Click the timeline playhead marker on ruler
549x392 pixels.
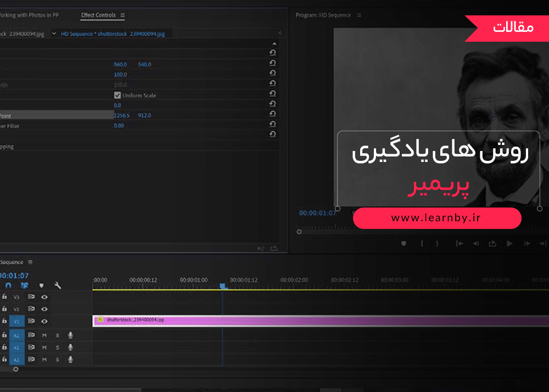coord(223,286)
